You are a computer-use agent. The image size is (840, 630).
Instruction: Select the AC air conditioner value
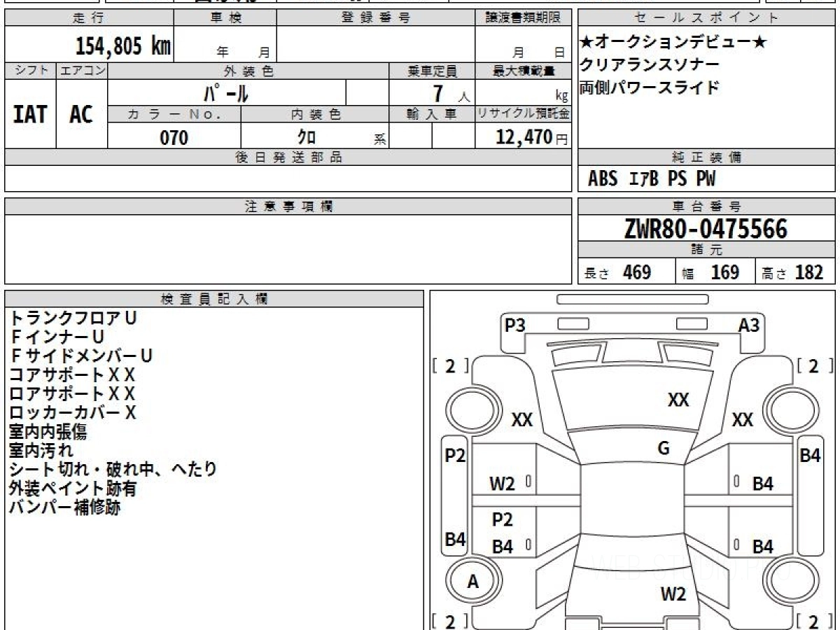(81, 114)
